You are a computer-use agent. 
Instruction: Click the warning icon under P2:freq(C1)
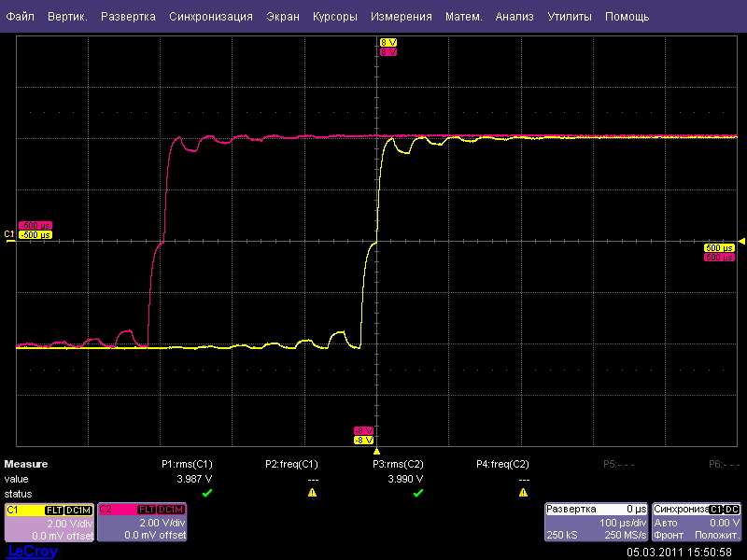[x=312, y=493]
